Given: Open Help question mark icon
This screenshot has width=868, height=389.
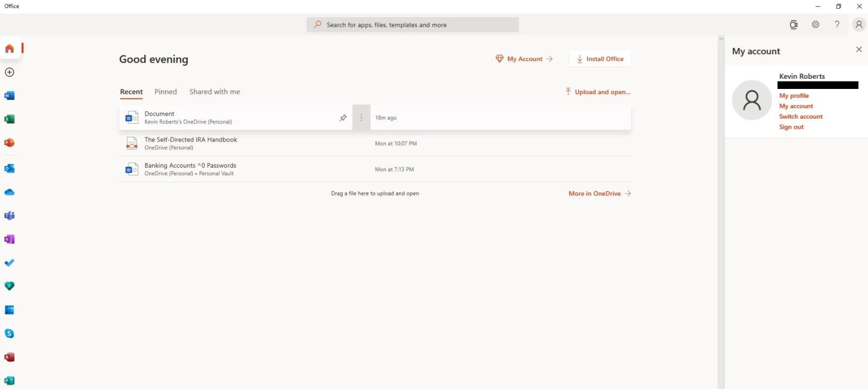Looking at the screenshot, I should coord(837,24).
